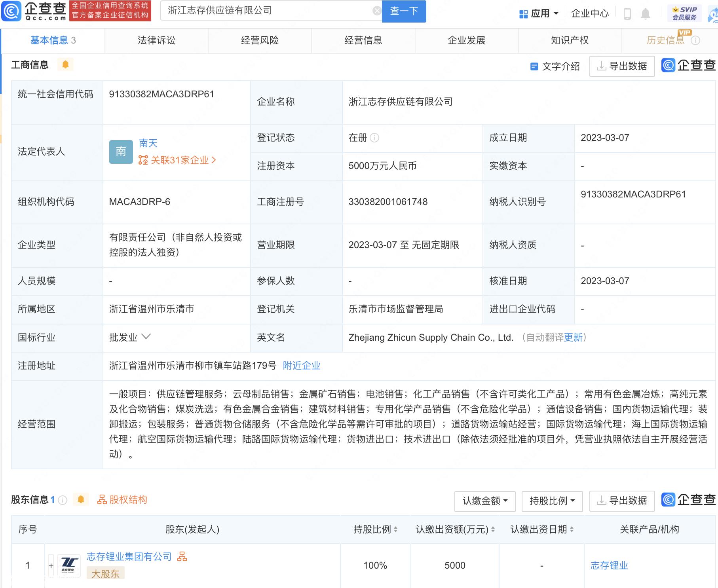Viewport: 718px width, 588px height.
Task: Click the mobile phone icon
Action: click(627, 14)
